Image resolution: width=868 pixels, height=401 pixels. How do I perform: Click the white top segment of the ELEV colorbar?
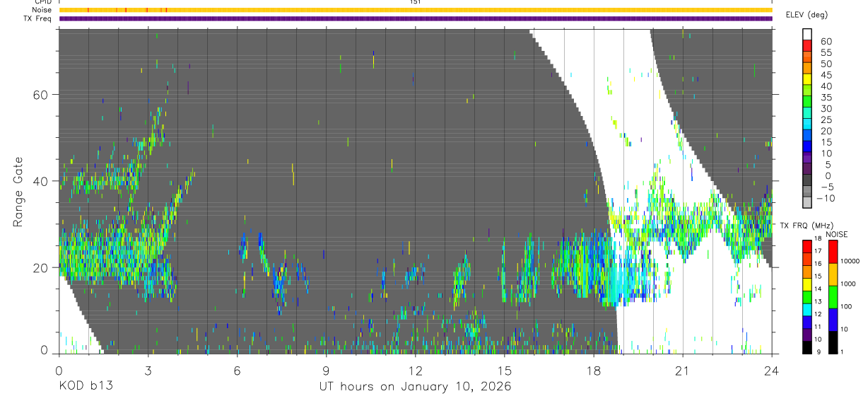coord(807,35)
